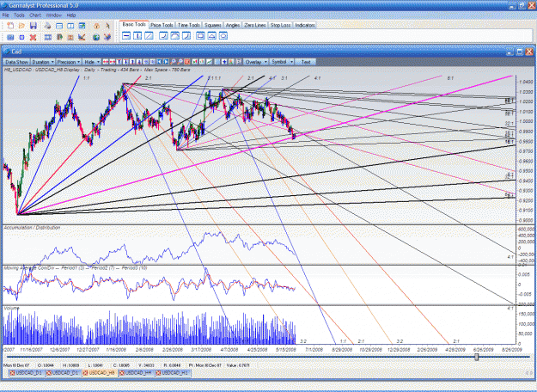
Task: Select the Basic Tools tab
Action: 134,24
